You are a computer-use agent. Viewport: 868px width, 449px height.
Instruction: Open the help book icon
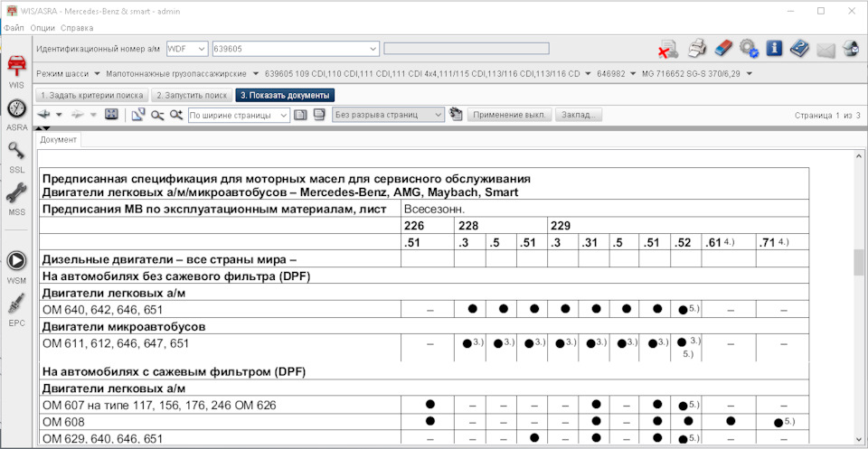799,49
